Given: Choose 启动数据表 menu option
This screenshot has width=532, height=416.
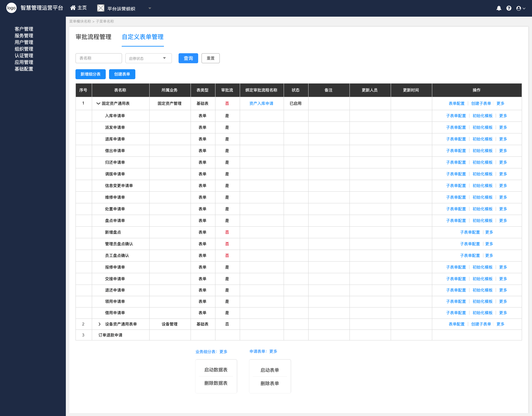Looking at the screenshot, I should 216,370.
